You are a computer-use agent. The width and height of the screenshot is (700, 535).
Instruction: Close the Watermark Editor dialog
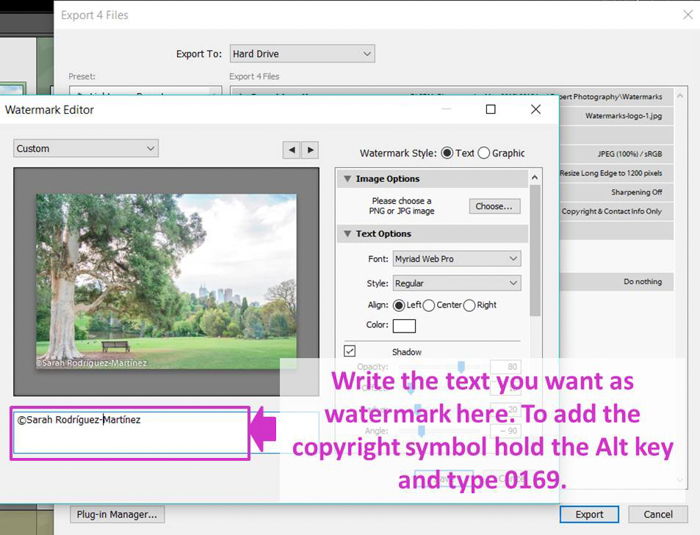click(536, 110)
